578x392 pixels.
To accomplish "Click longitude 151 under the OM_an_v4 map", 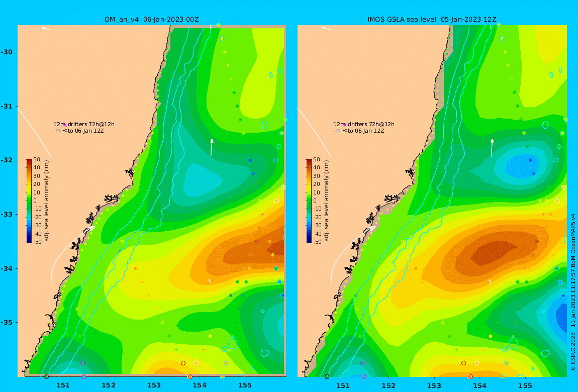I will [63, 385].
